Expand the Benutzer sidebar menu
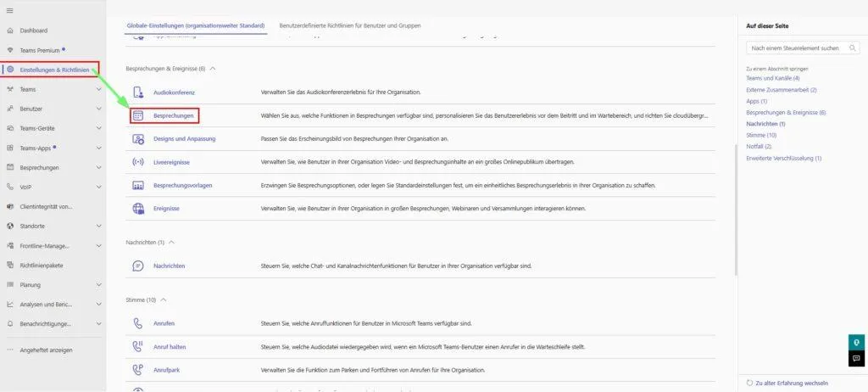 [x=98, y=109]
